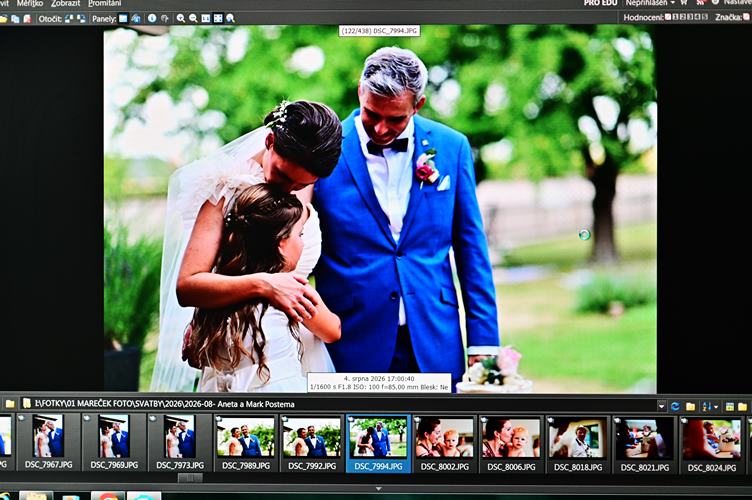Select thumbnail DSC_7989.JPG

tap(246, 443)
